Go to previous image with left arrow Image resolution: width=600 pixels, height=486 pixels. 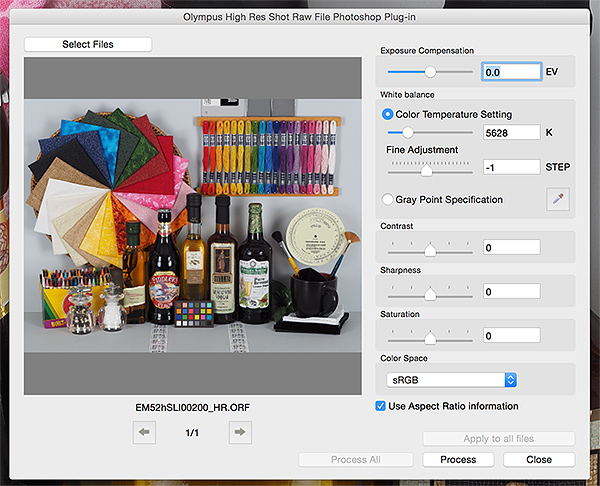146,432
